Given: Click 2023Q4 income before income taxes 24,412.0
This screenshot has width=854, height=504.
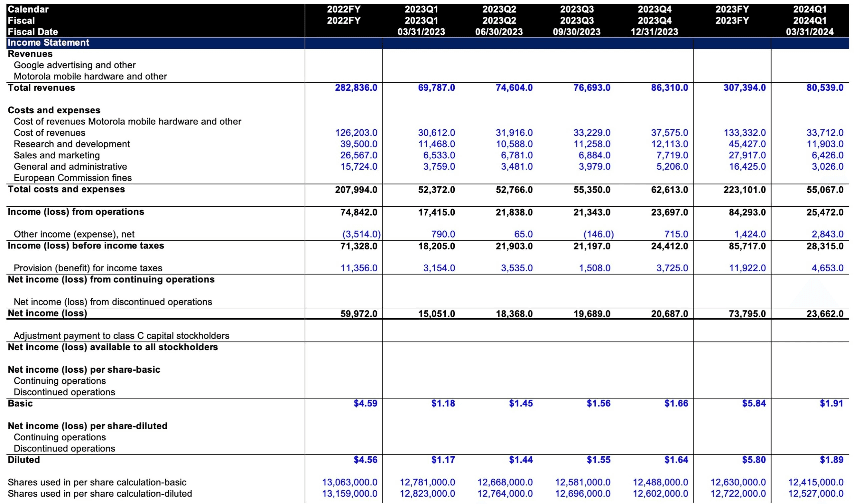Looking at the screenshot, I should [x=669, y=246].
